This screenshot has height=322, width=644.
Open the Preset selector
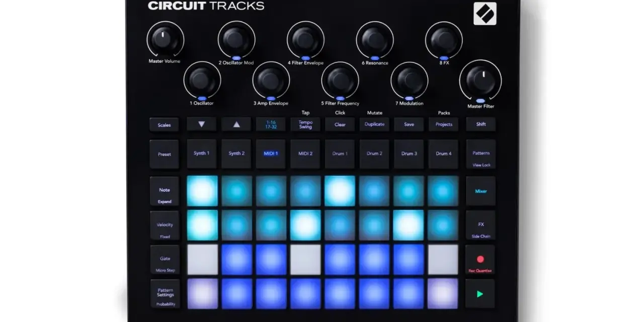pyautogui.click(x=164, y=154)
